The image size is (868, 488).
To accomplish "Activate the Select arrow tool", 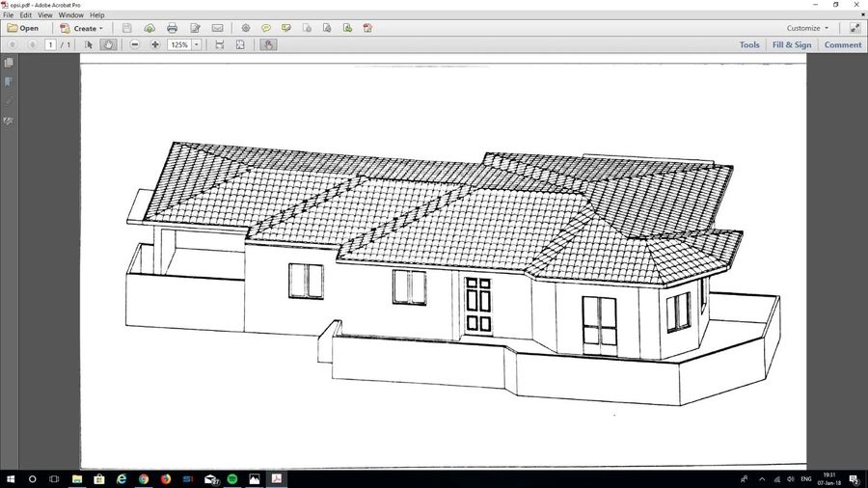I will point(89,44).
